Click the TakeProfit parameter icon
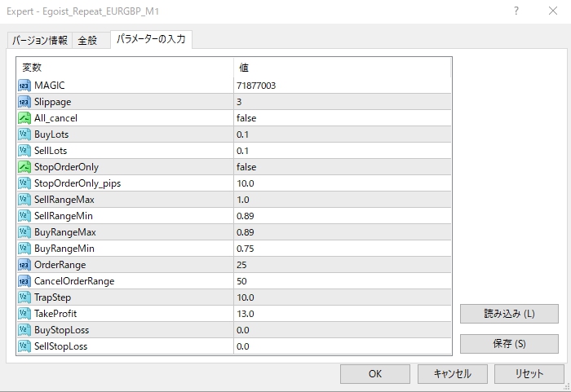This screenshot has width=571, height=392. coord(24,314)
